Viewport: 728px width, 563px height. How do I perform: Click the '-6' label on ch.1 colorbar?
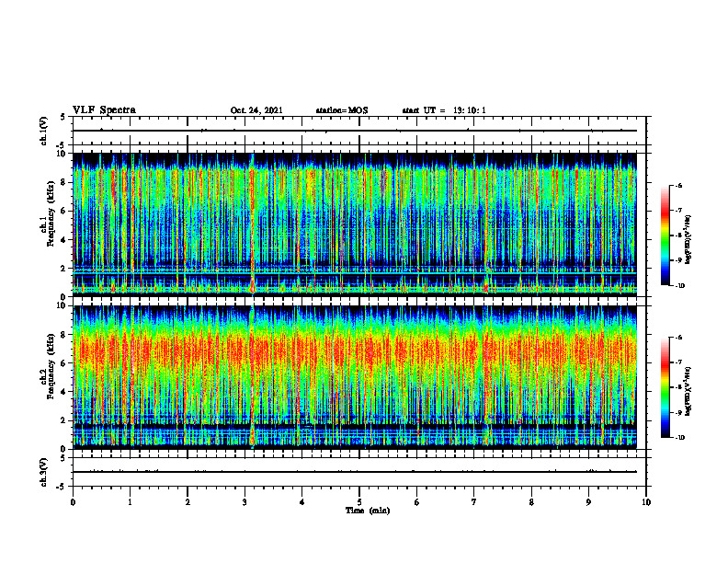pyautogui.click(x=678, y=186)
